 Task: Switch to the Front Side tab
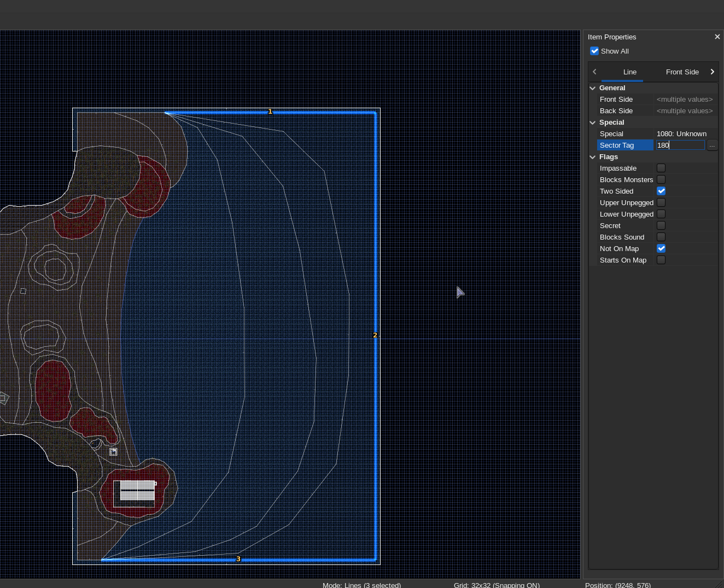682,72
